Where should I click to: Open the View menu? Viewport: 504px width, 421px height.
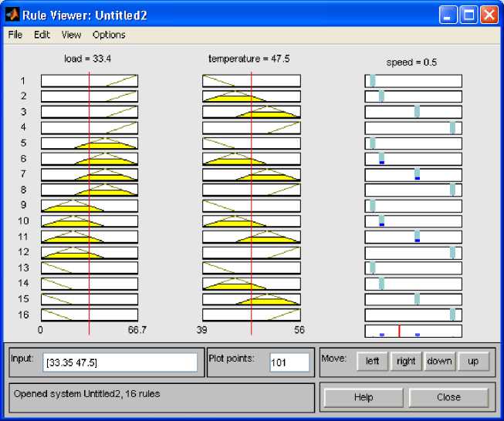(x=71, y=35)
